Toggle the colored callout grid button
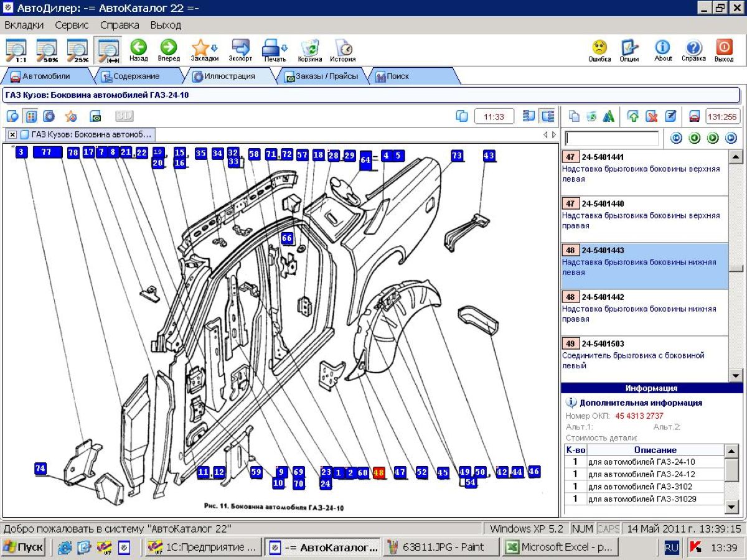 click(31, 116)
